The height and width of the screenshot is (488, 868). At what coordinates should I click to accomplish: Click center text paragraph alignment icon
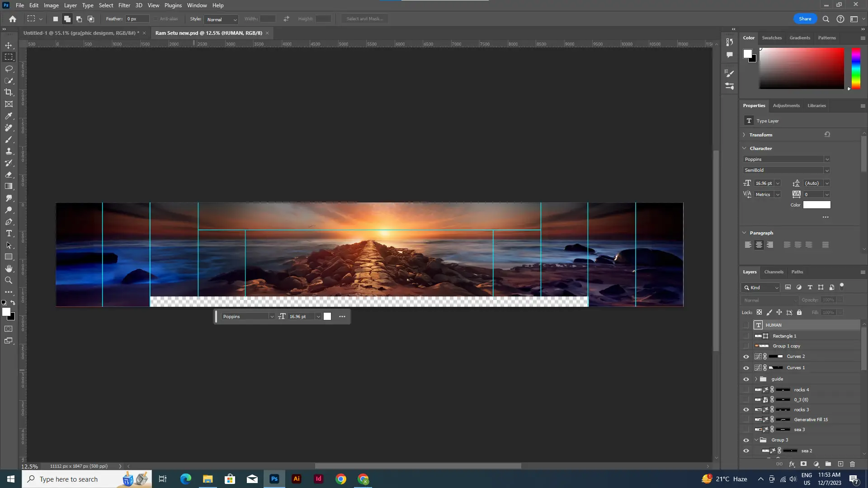tap(759, 245)
